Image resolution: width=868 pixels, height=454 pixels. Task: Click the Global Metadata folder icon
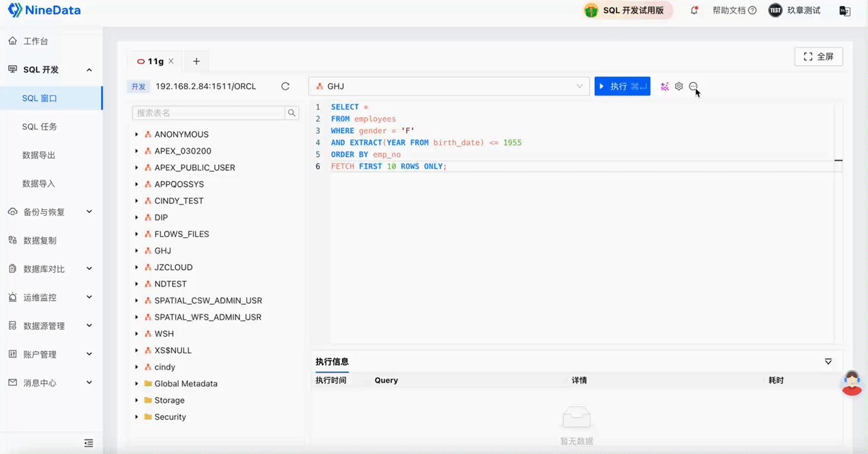tap(149, 383)
